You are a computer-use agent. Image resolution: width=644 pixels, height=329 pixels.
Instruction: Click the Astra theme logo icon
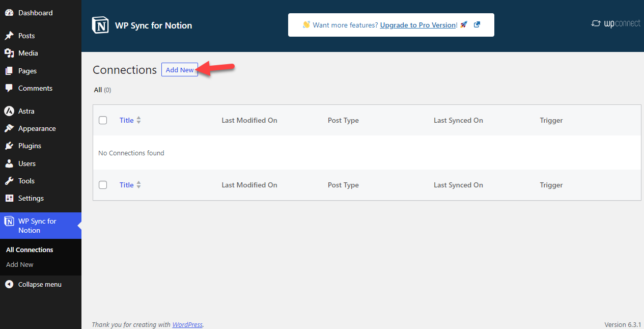click(9, 111)
